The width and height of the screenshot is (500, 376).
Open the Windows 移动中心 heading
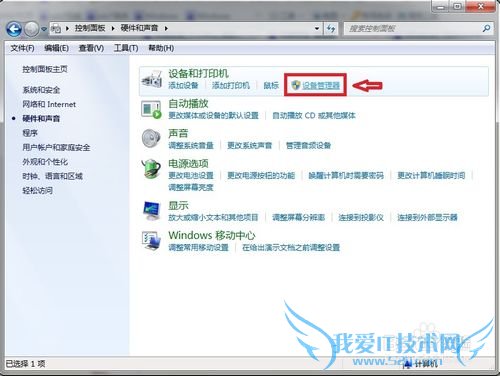[212, 236]
